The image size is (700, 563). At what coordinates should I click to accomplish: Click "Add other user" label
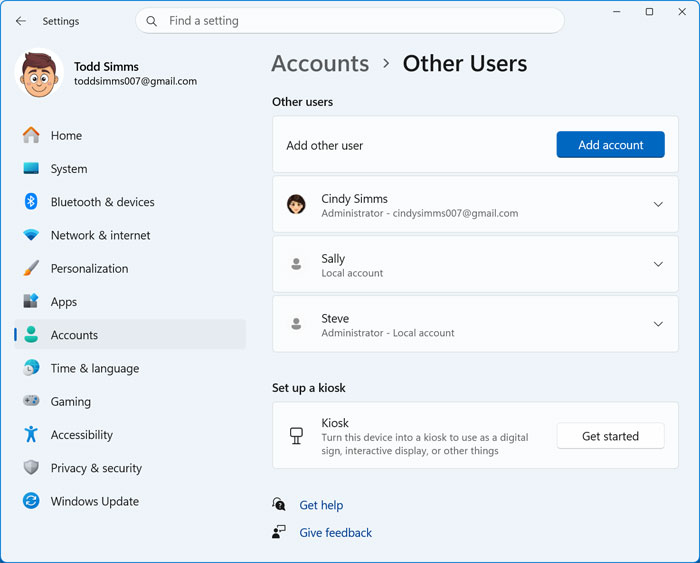pyautogui.click(x=325, y=146)
